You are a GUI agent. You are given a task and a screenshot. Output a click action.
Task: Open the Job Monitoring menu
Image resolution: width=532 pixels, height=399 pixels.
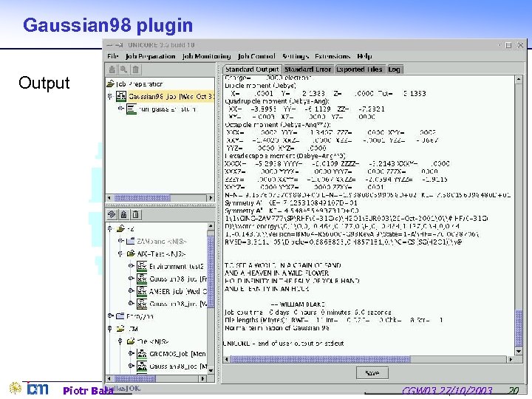206,56
